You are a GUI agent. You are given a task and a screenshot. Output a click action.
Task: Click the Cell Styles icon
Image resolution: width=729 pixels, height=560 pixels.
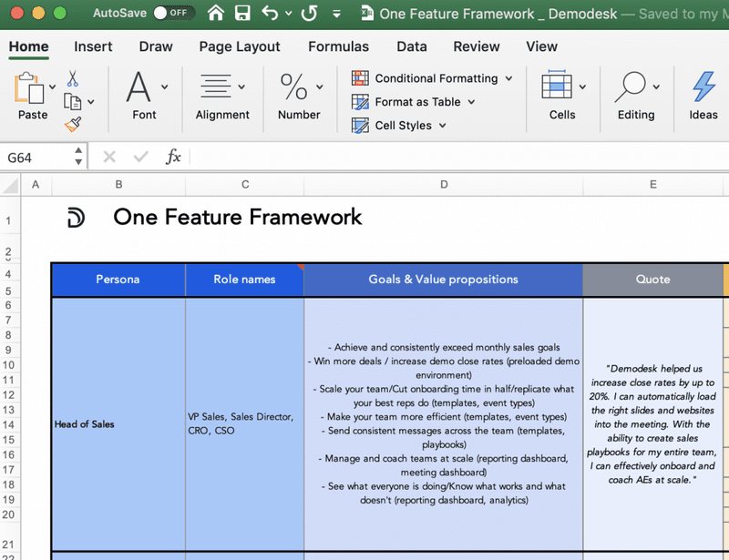[359, 126]
